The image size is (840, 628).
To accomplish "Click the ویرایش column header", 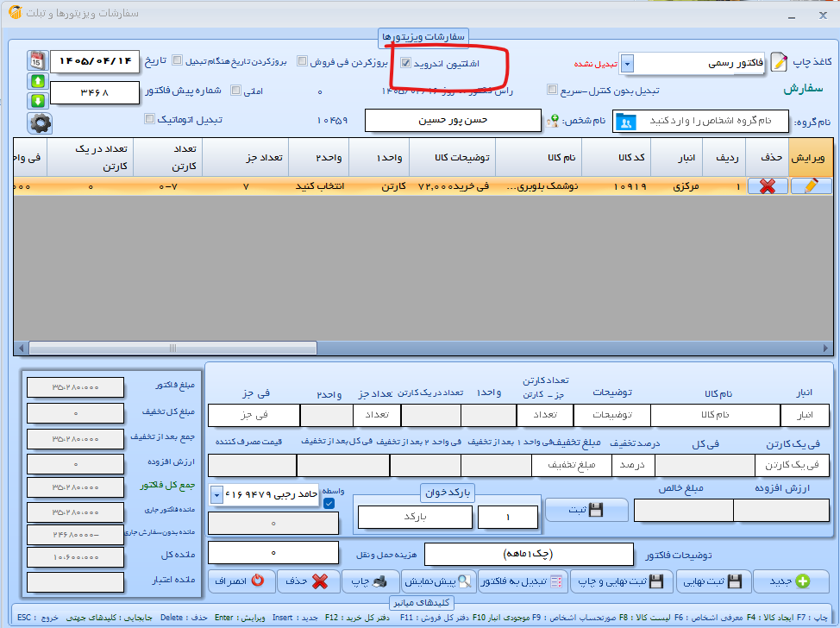I will pyautogui.click(x=810, y=158).
